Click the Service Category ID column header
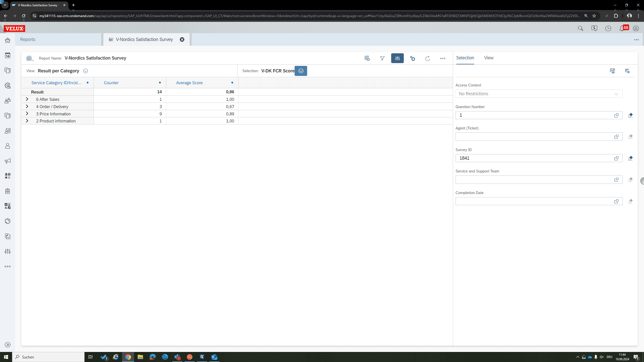 pos(56,83)
